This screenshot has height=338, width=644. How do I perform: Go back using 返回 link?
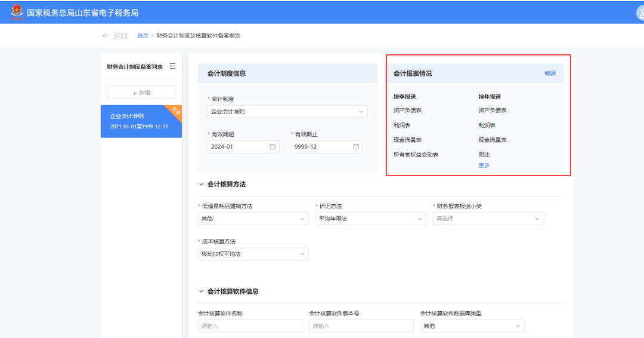120,36
